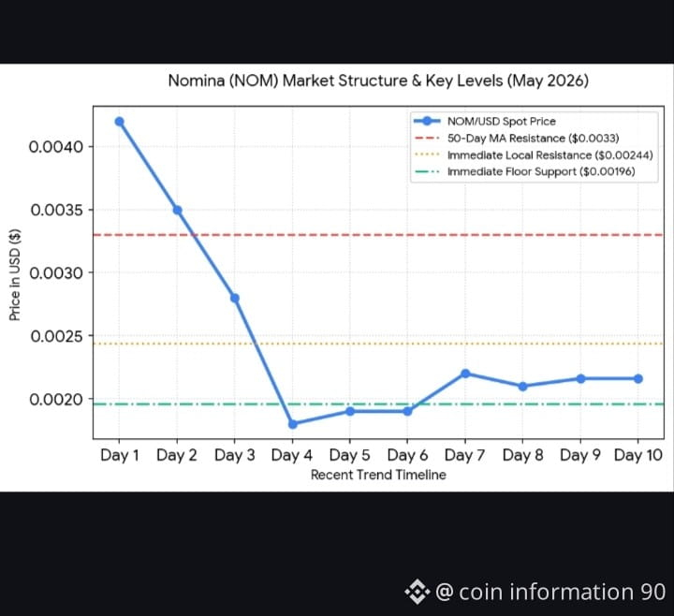Click the Day 3 data point

[x=235, y=298]
